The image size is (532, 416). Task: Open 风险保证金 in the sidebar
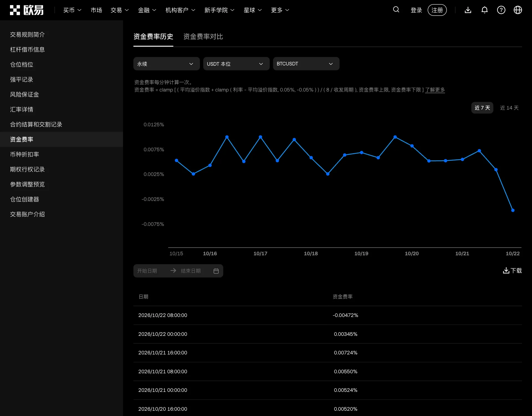point(62,95)
